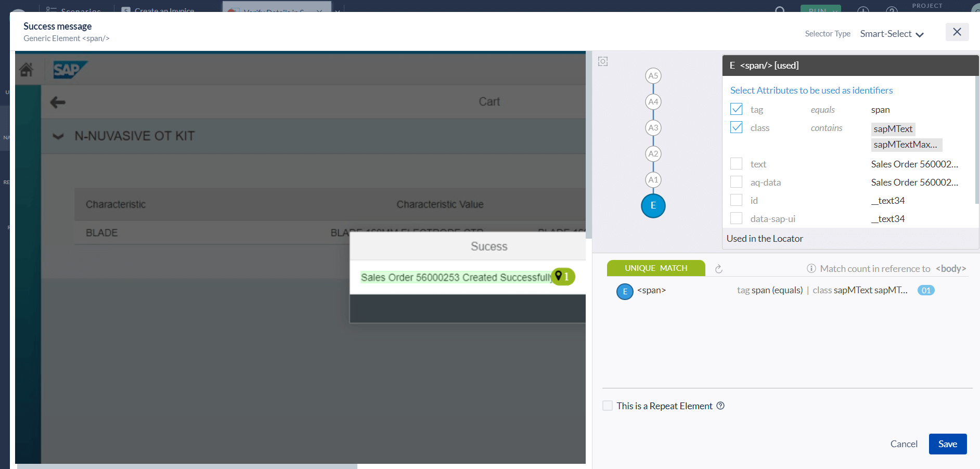Check the data-sap-ui attribute checkbox
Viewport: 980px width, 469px height.
click(737, 218)
